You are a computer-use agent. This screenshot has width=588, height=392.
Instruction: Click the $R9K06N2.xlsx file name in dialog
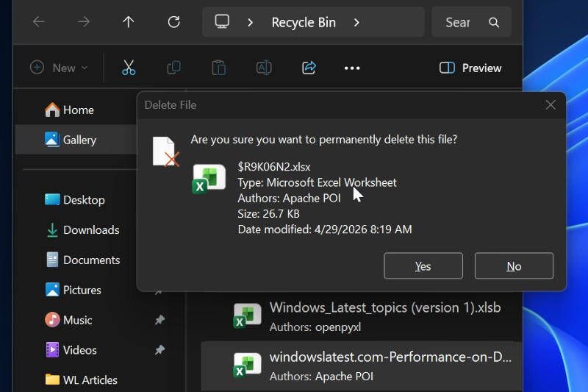point(274,167)
